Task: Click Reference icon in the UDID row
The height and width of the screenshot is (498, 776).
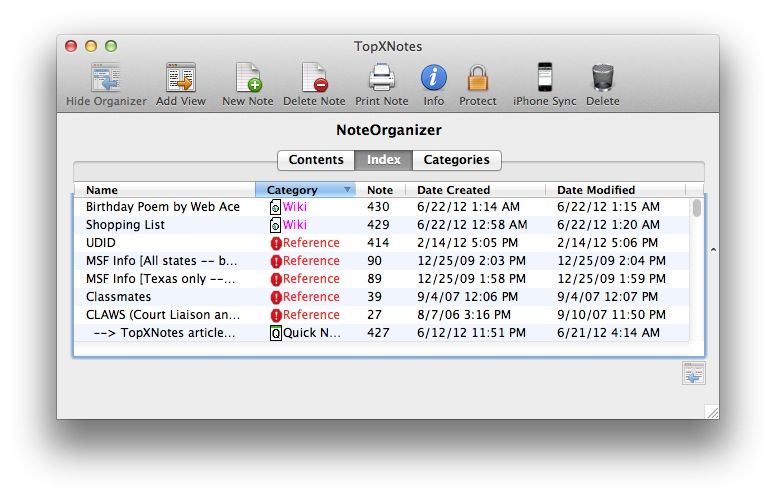Action: (x=276, y=243)
